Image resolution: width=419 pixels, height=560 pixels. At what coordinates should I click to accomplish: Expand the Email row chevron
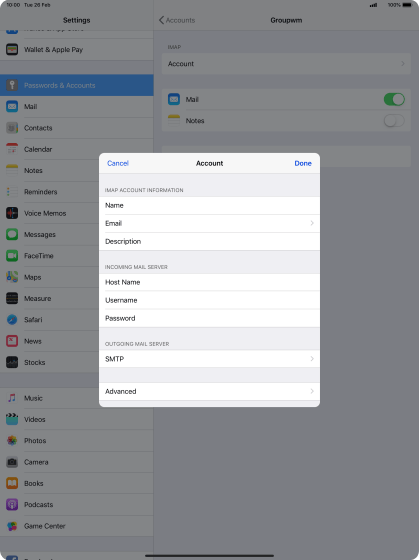[x=312, y=223]
